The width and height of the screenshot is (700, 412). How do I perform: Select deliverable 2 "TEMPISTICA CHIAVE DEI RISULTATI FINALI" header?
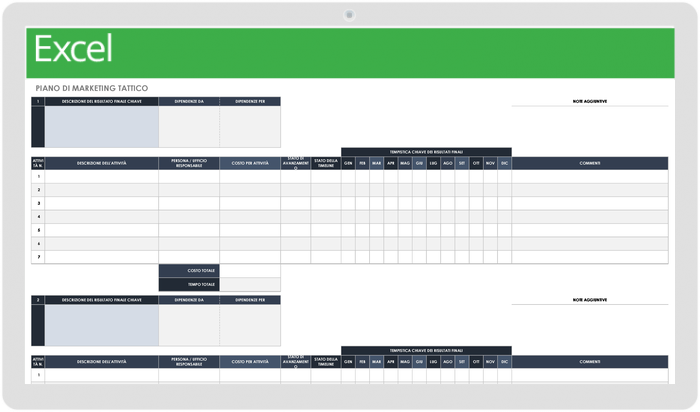click(426, 350)
